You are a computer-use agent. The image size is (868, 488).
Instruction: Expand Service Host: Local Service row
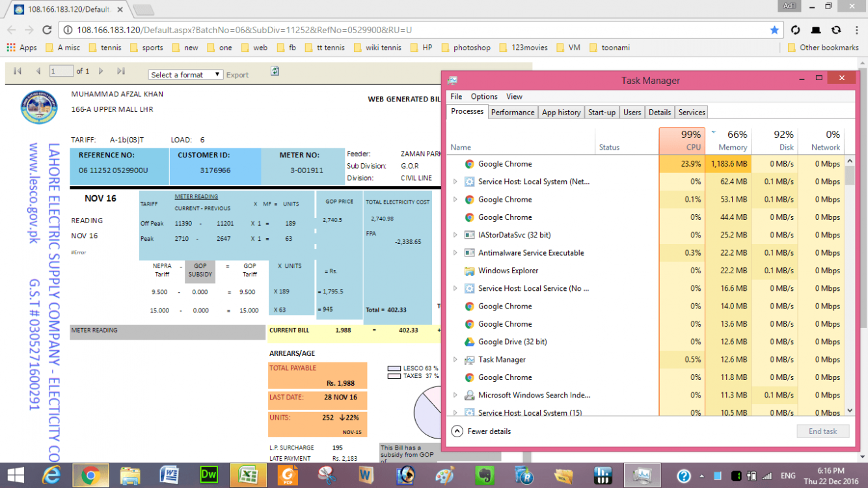(x=455, y=288)
